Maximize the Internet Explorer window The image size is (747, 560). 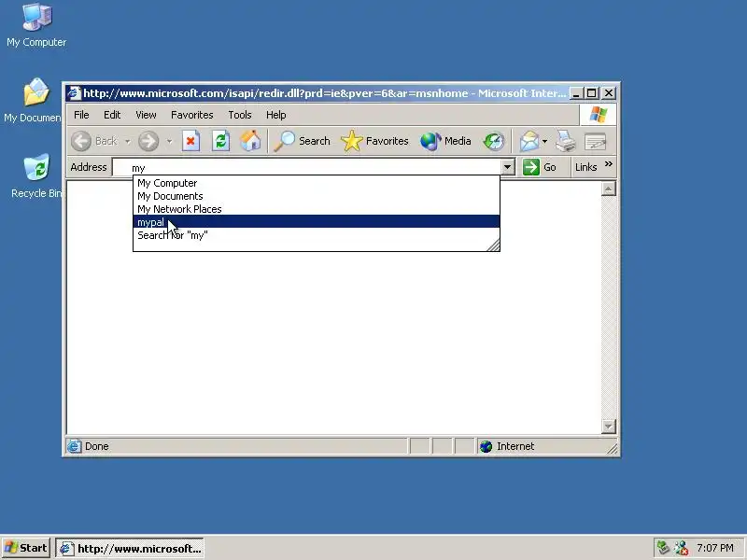pyautogui.click(x=591, y=93)
